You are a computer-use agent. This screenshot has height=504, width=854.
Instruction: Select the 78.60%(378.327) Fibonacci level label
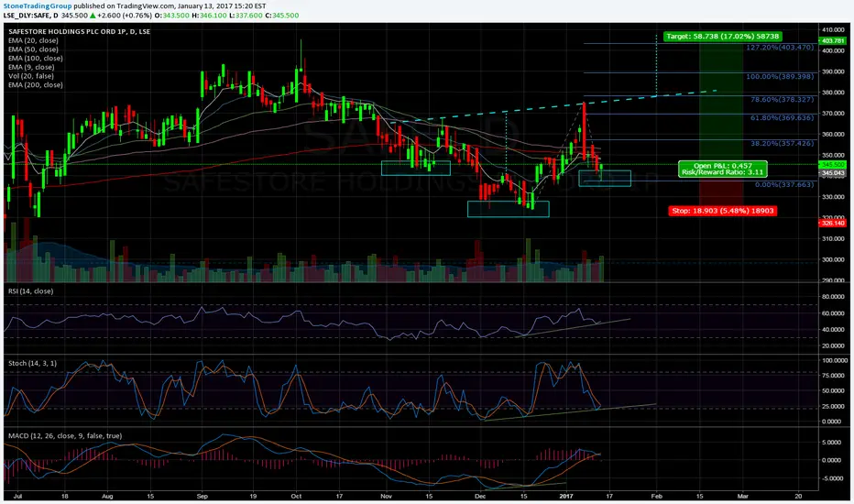(x=783, y=100)
